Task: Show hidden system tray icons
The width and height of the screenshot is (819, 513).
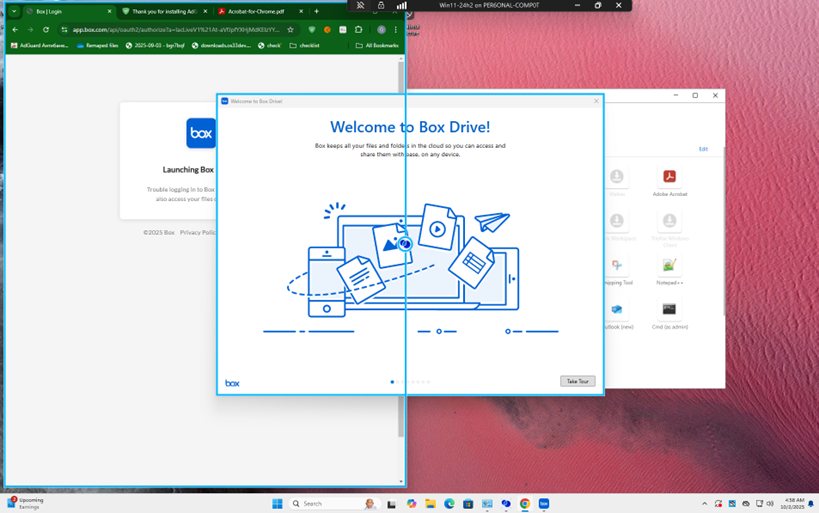Action: pyautogui.click(x=705, y=504)
